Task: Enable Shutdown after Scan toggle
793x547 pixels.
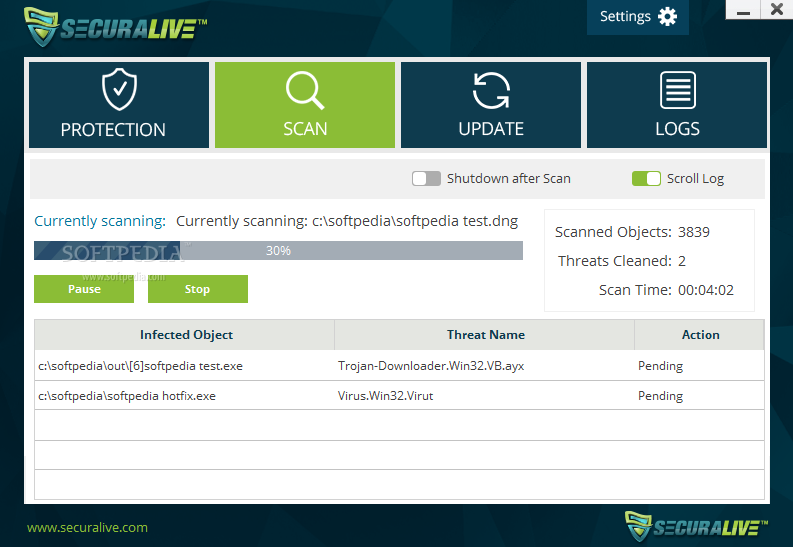Action: point(426,178)
